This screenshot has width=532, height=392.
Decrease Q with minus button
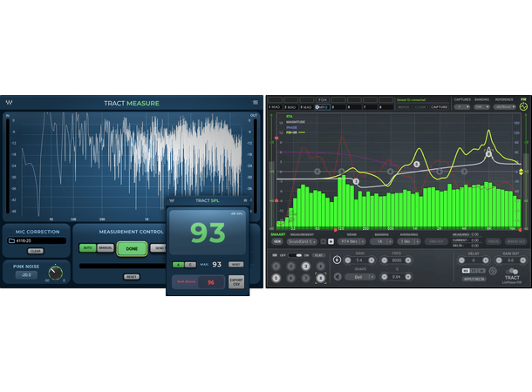click(x=384, y=277)
